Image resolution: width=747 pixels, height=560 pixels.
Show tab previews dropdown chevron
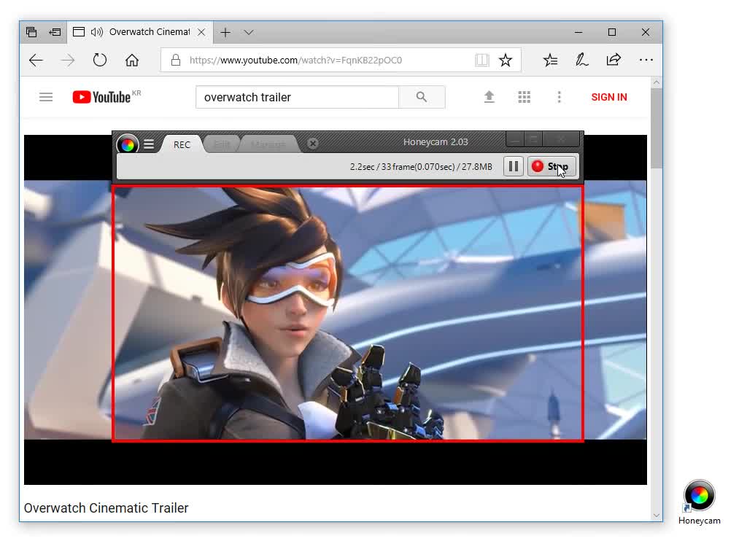[x=249, y=32]
